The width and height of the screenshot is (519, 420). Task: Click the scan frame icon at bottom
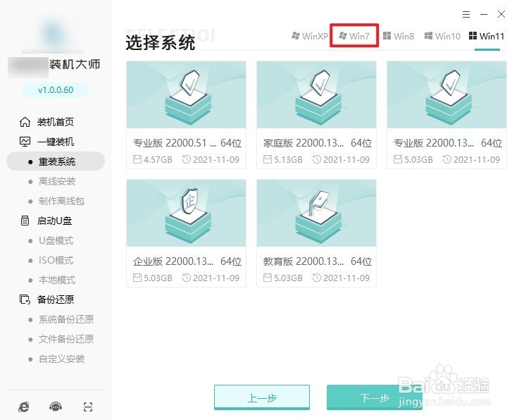[x=88, y=407]
